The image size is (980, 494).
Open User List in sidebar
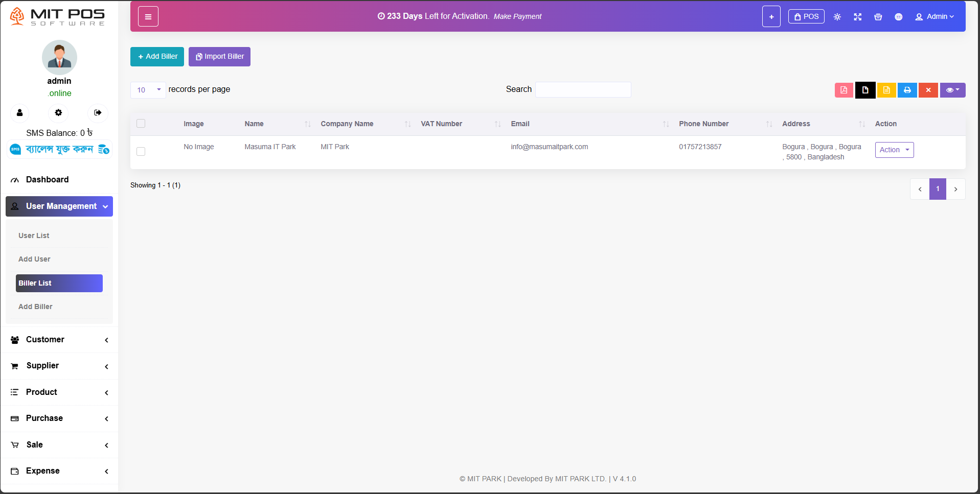[x=34, y=236]
